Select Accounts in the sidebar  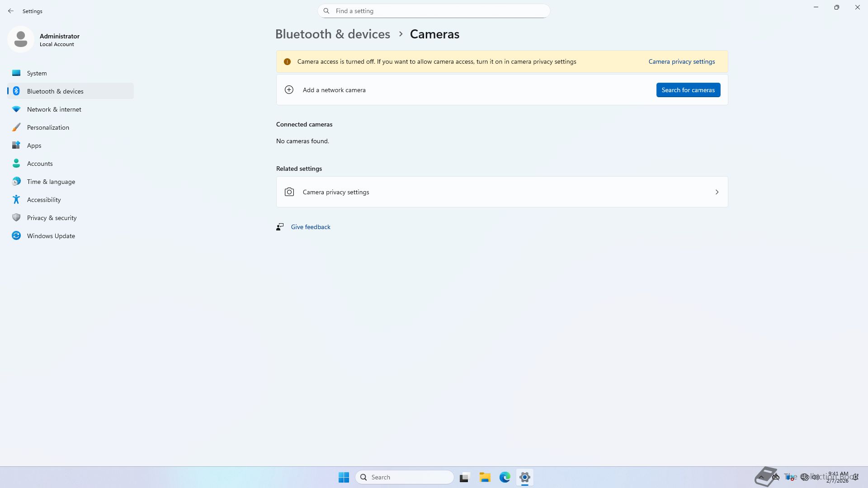[40, 164]
